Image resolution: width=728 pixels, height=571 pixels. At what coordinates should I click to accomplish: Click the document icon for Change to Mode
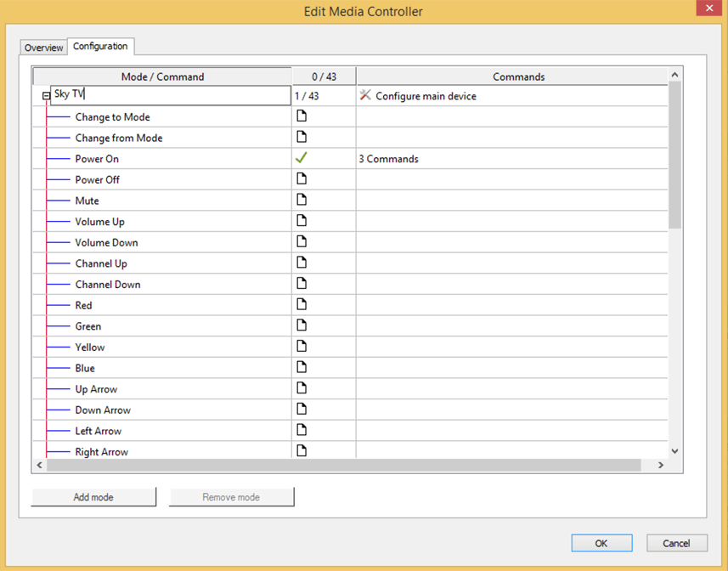(301, 116)
